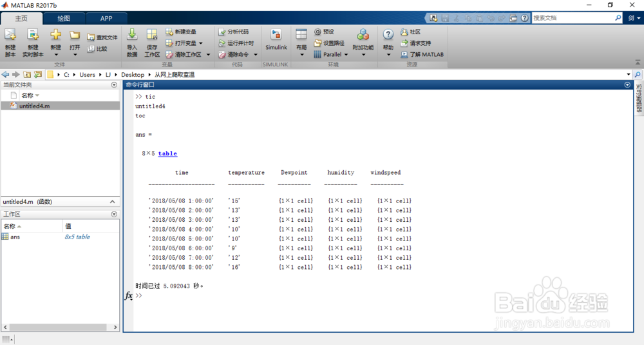
Task: Click temperature value '15' row
Action: pos(234,201)
